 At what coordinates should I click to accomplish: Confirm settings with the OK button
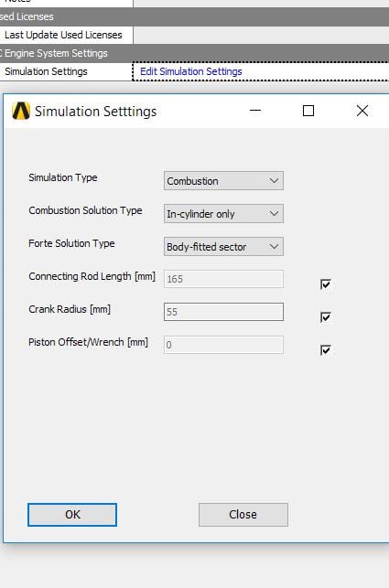point(72,515)
